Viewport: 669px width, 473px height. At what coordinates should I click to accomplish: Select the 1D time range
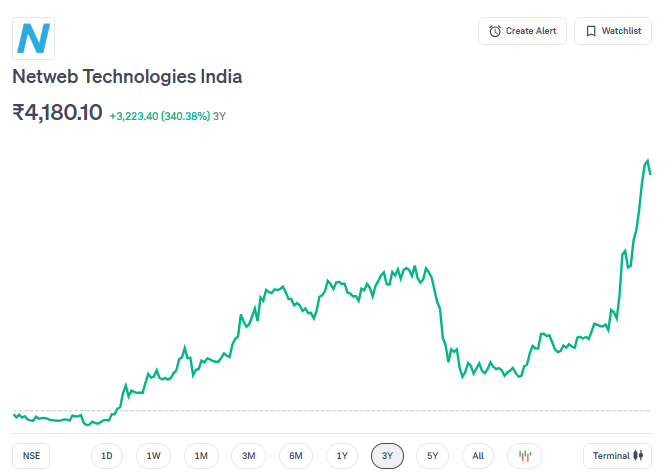point(107,456)
